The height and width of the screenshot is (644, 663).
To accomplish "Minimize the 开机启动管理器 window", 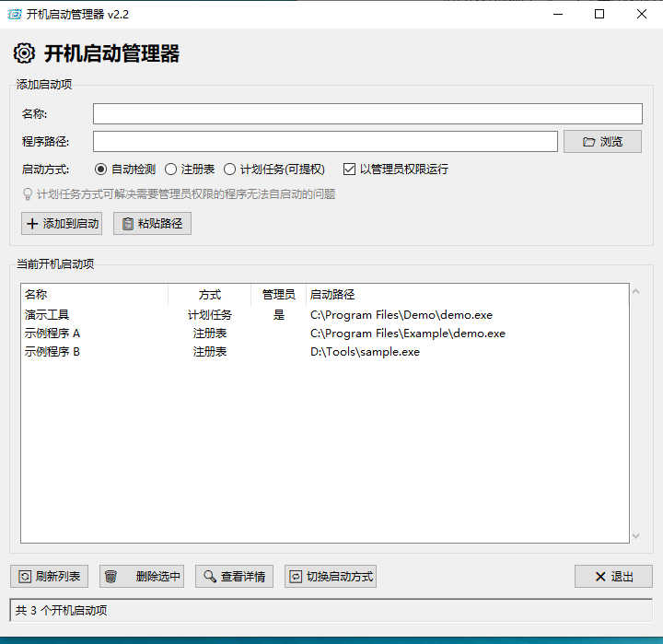I will tap(558, 15).
